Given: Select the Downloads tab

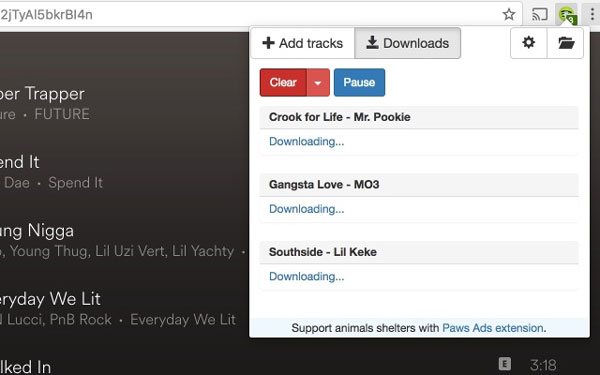Looking at the screenshot, I should [x=408, y=43].
